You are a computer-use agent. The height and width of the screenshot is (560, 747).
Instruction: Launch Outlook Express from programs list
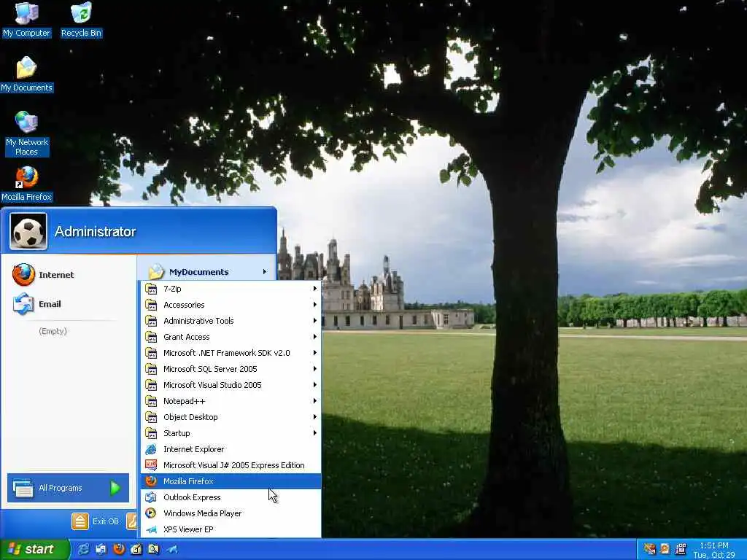point(231,497)
